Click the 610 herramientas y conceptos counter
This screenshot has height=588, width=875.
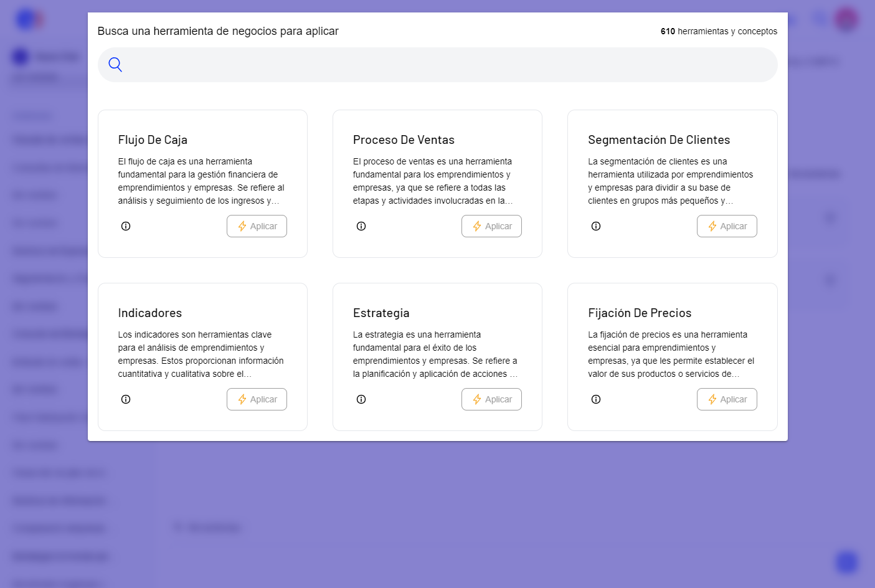[x=718, y=31]
